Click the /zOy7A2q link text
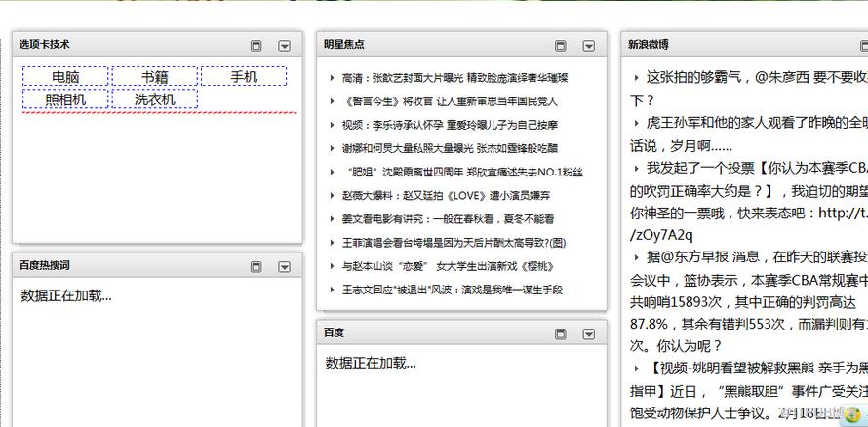The width and height of the screenshot is (868, 427). pyautogui.click(x=661, y=235)
